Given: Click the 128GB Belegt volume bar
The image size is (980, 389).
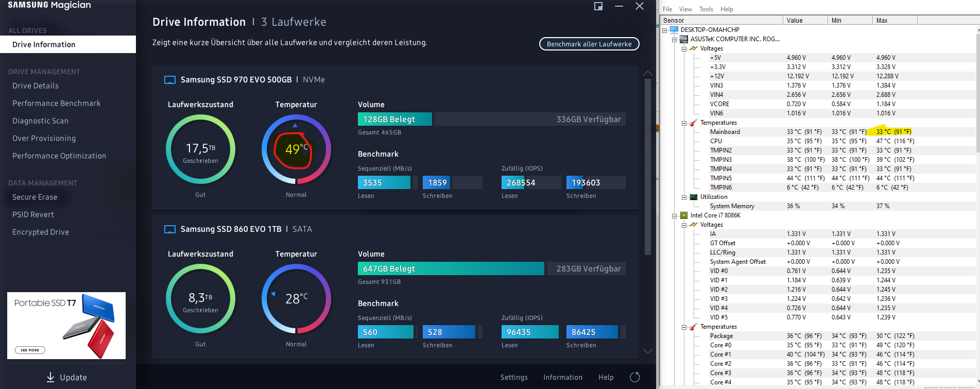Looking at the screenshot, I should (395, 119).
